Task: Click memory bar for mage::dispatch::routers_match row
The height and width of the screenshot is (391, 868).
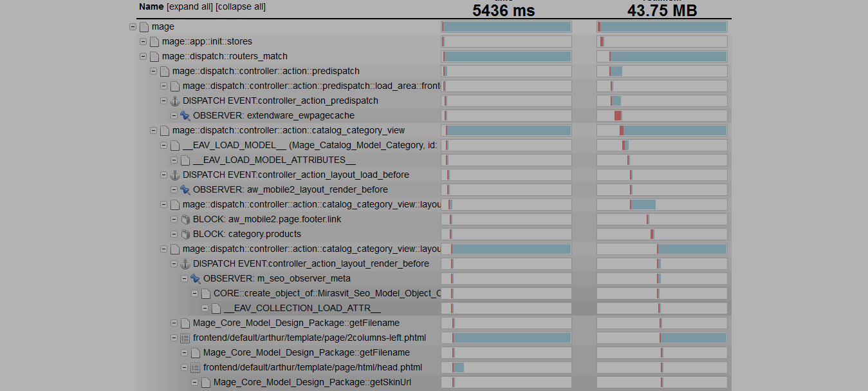Action: point(662,57)
